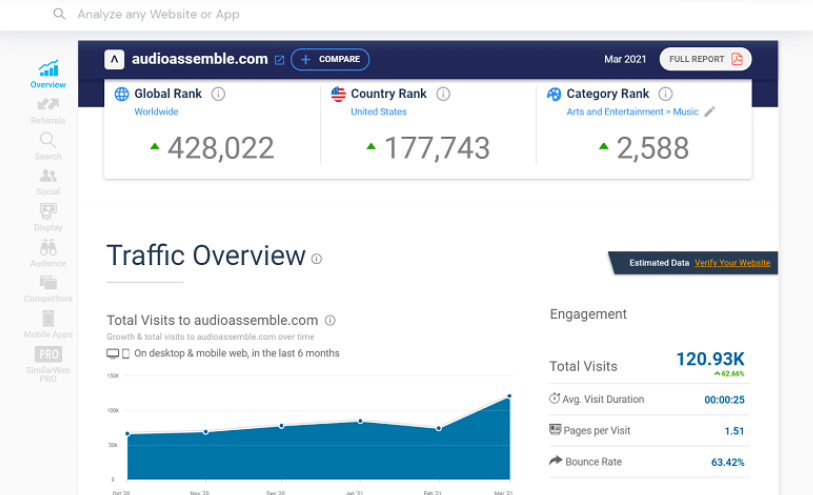The image size is (813, 495).
Task: Open the Arts and Entertainment > Music link
Action: [x=632, y=111]
